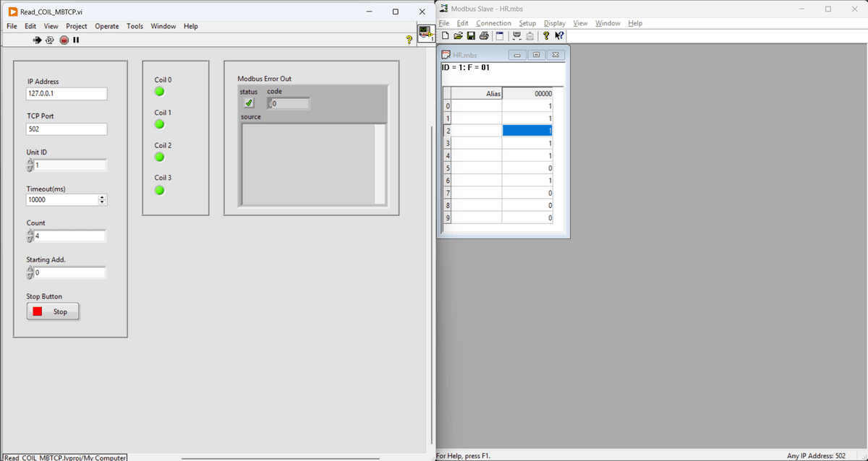Select the value cell in row 5
Screen dimensions: 868x461
click(x=527, y=168)
